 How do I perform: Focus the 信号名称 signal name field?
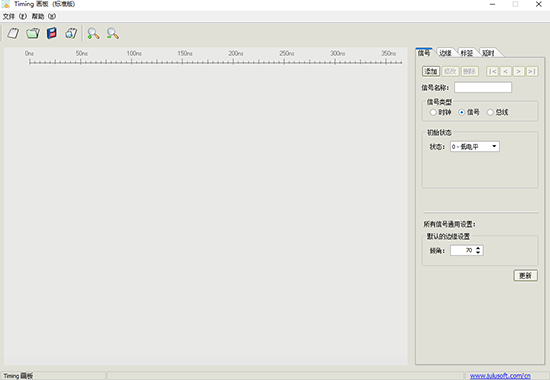(483, 88)
